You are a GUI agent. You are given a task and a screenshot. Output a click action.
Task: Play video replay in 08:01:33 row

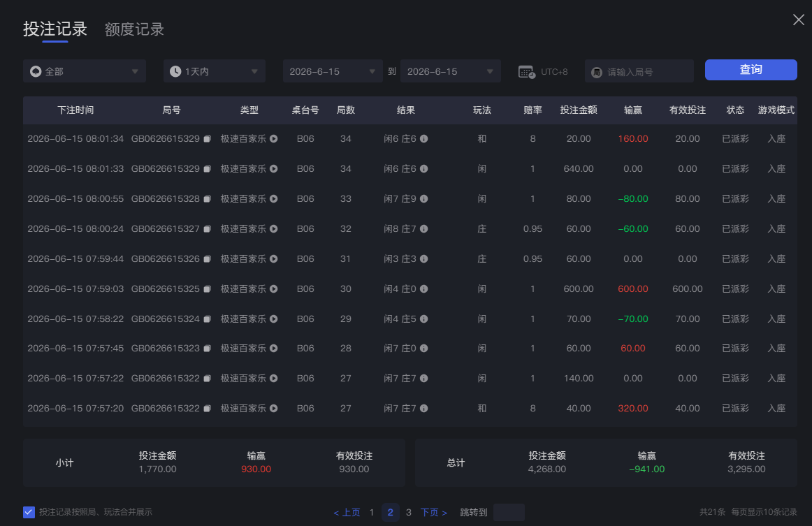pos(274,169)
